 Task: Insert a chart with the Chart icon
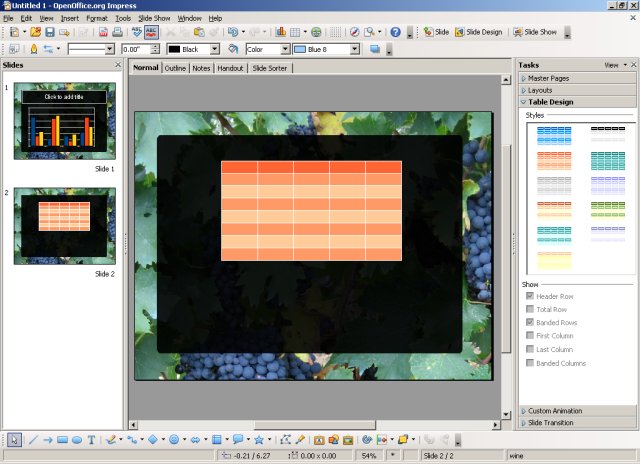[x=280, y=32]
